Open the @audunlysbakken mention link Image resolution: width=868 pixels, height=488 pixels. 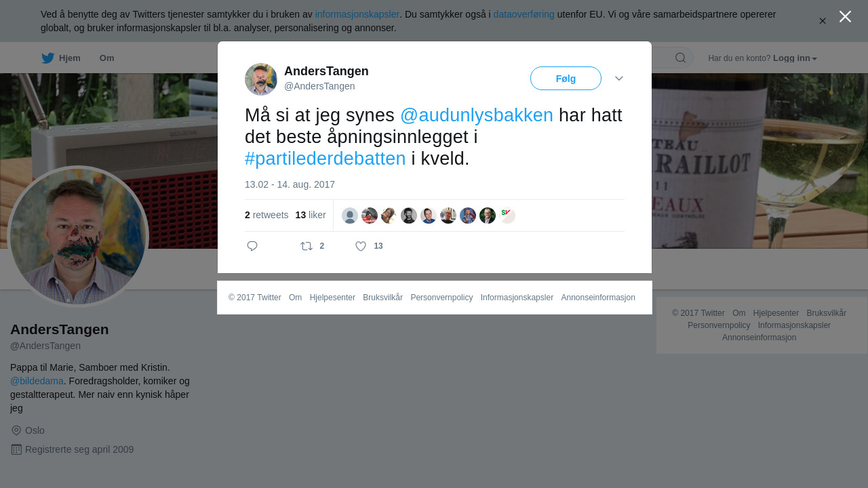click(x=477, y=115)
